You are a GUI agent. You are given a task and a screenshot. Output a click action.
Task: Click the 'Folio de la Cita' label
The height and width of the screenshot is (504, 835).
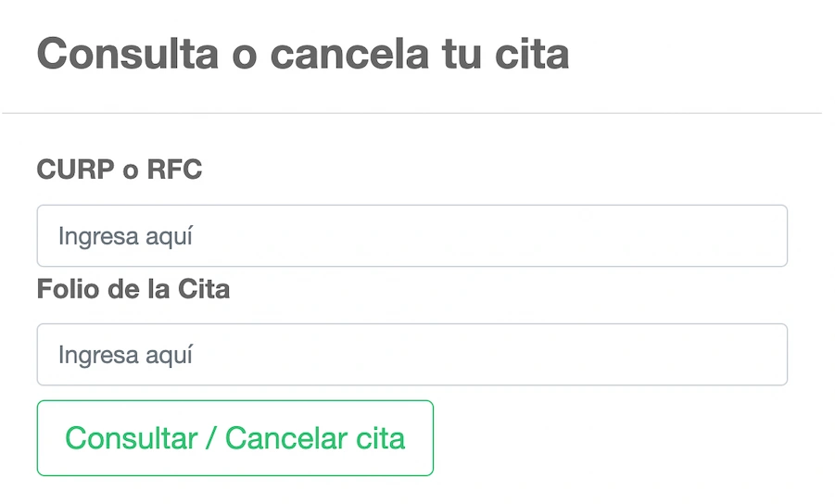click(x=133, y=289)
